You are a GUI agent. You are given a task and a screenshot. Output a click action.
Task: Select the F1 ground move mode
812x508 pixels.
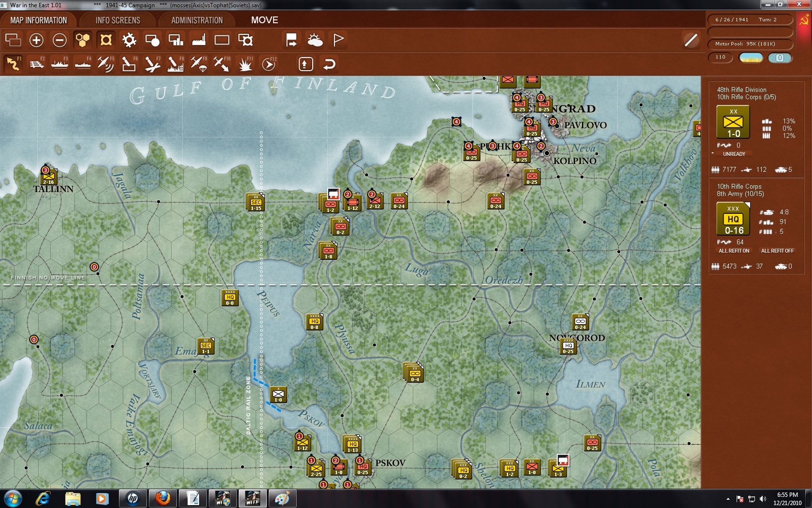click(13, 64)
